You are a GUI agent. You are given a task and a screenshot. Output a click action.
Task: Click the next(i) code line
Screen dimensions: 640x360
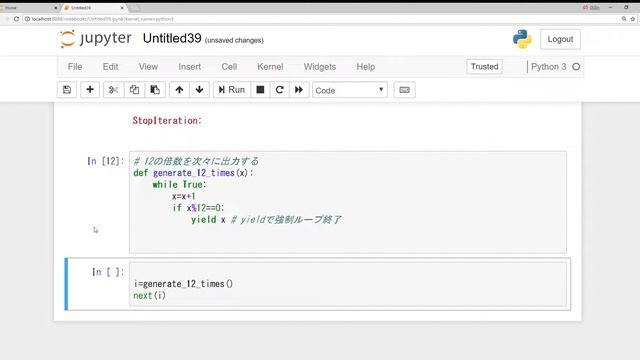(149, 296)
